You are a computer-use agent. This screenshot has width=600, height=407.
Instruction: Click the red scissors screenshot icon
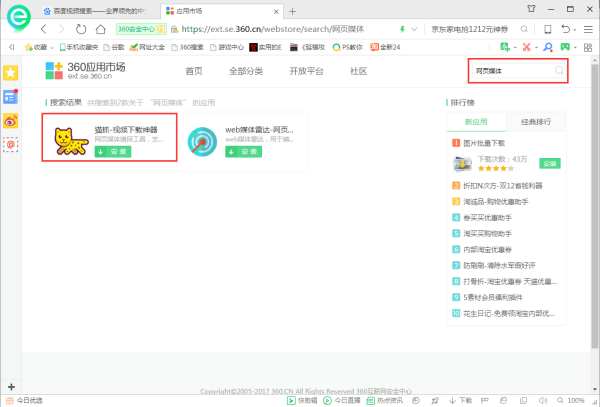pyautogui.click(x=527, y=47)
